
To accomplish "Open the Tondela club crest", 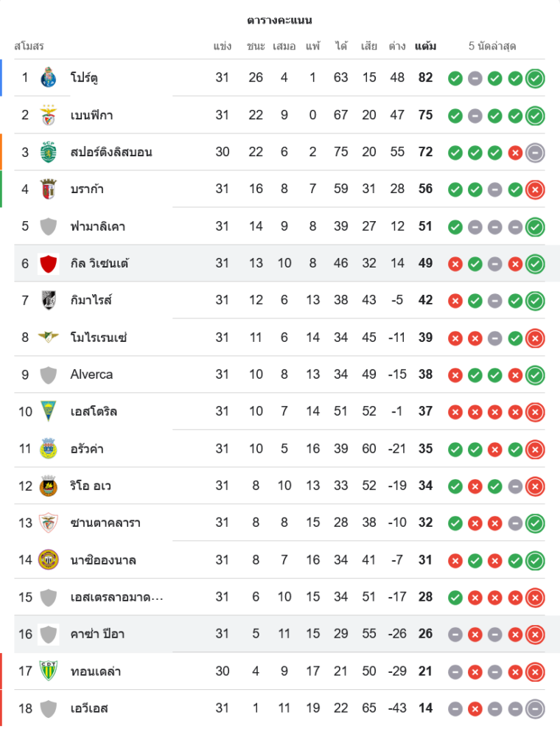I will (49, 671).
